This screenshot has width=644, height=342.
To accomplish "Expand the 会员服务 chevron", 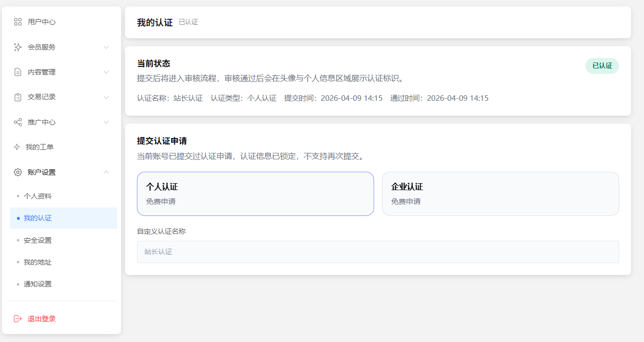I will tap(106, 47).
